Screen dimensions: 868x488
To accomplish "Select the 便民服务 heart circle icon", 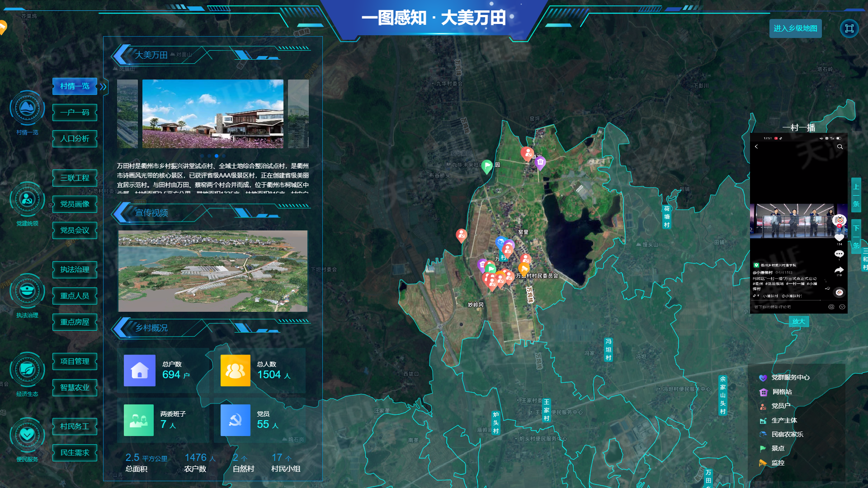I will click(27, 435).
